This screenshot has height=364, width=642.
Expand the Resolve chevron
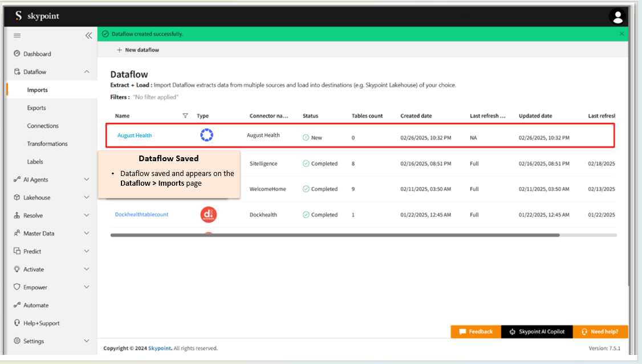(87, 215)
